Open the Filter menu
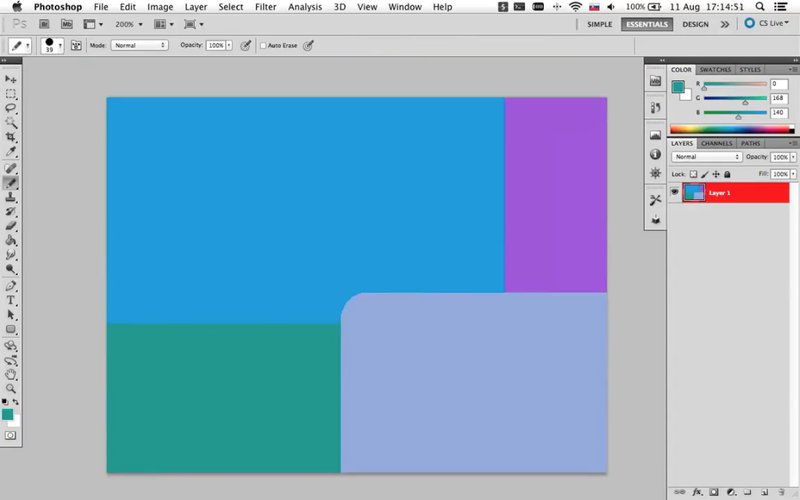 click(x=266, y=7)
